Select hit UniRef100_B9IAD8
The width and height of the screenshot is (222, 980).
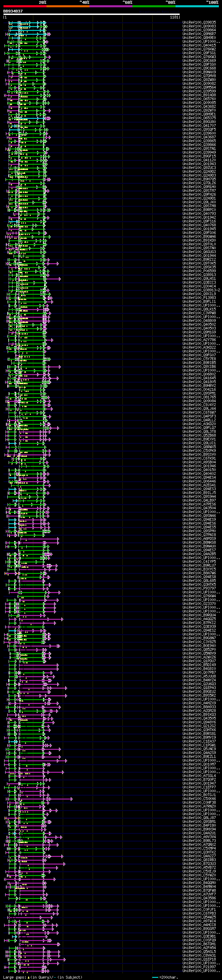click(x=199, y=95)
